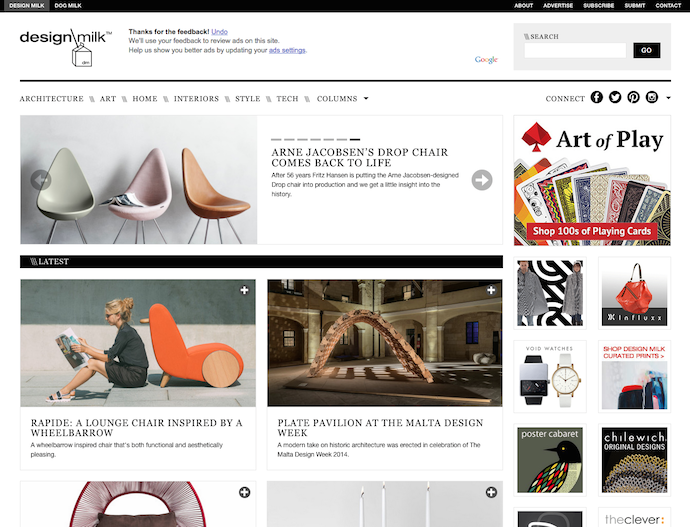Open Design Milk Facebook page icon
Image resolution: width=690 pixels, height=527 pixels.
[x=596, y=97]
